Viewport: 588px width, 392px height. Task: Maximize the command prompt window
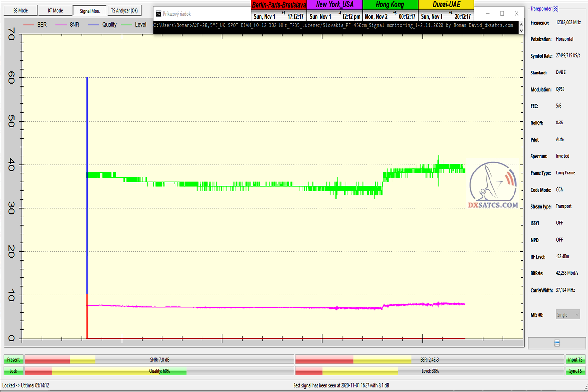502,14
